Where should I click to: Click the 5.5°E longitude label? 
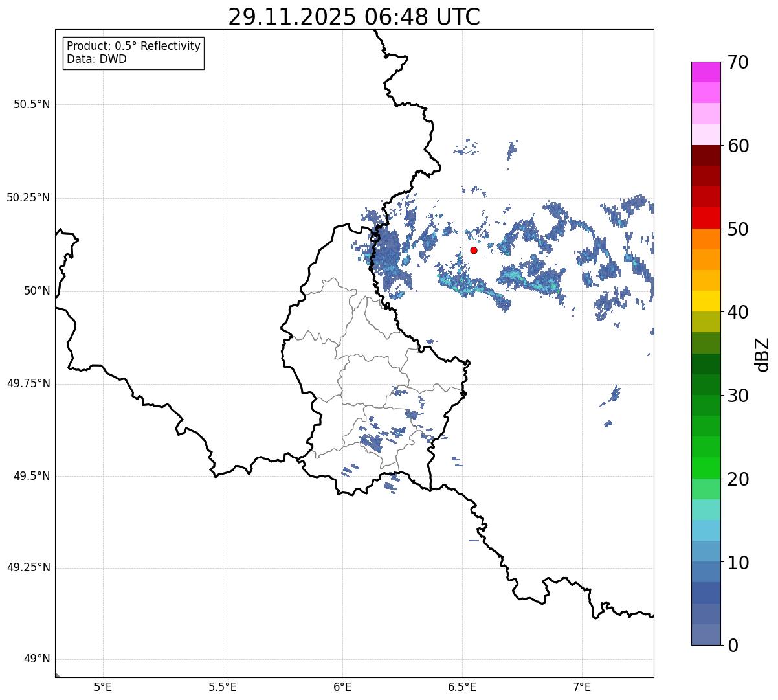pyautogui.click(x=223, y=687)
